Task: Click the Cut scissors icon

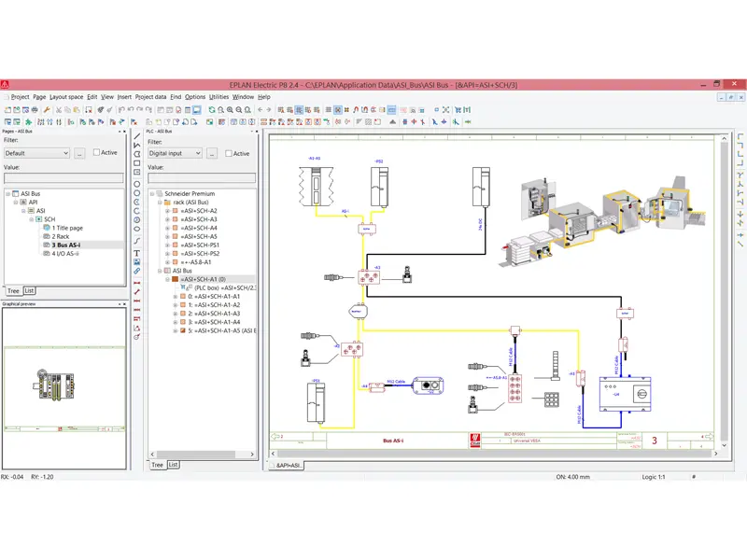Action: coord(59,109)
